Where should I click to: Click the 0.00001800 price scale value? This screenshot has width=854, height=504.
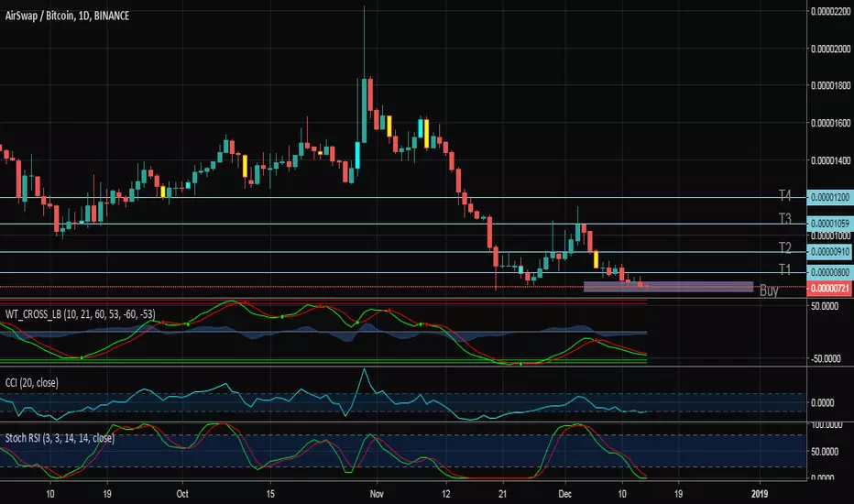[x=830, y=85]
